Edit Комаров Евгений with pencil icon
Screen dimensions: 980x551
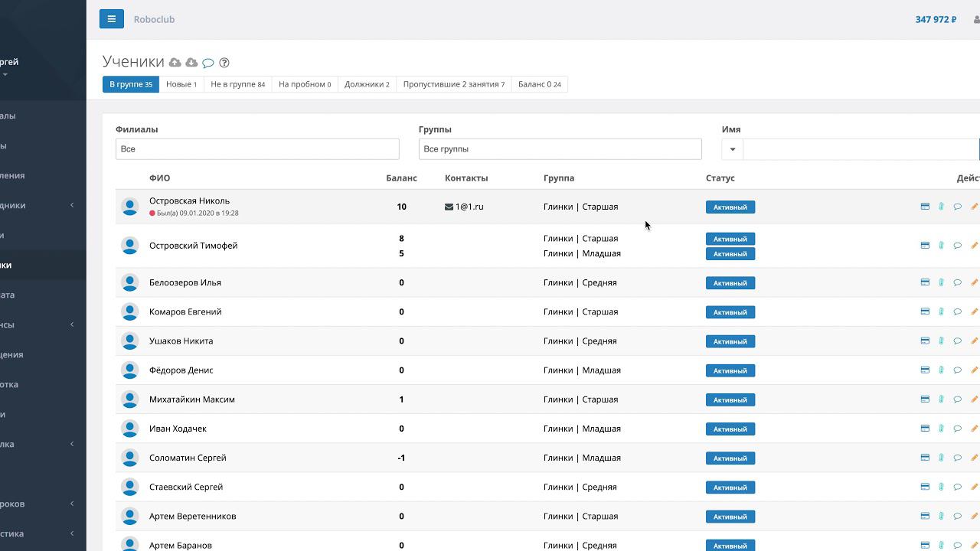pos(974,311)
